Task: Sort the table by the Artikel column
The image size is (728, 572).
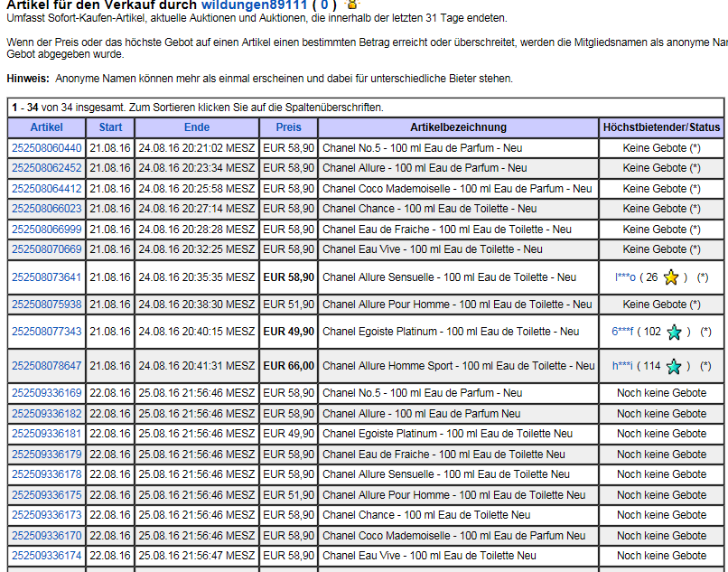Action: coord(46,127)
